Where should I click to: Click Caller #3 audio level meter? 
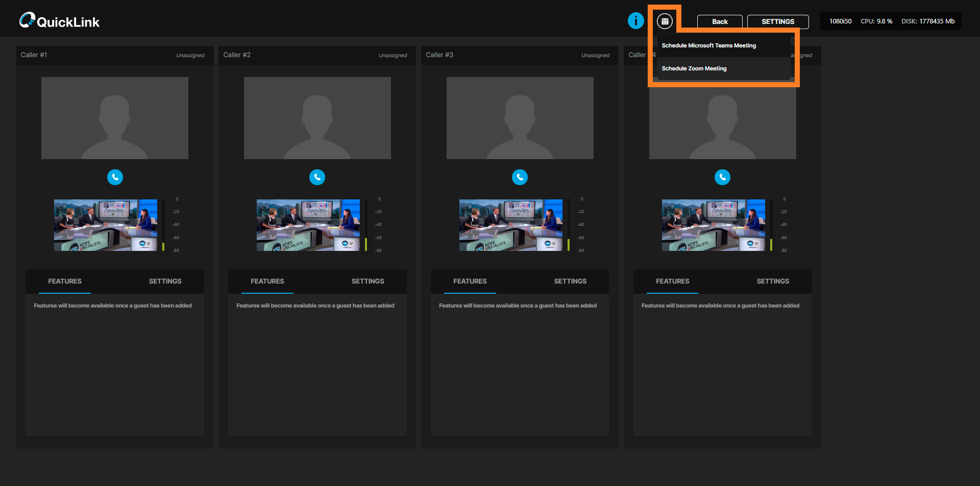point(568,225)
